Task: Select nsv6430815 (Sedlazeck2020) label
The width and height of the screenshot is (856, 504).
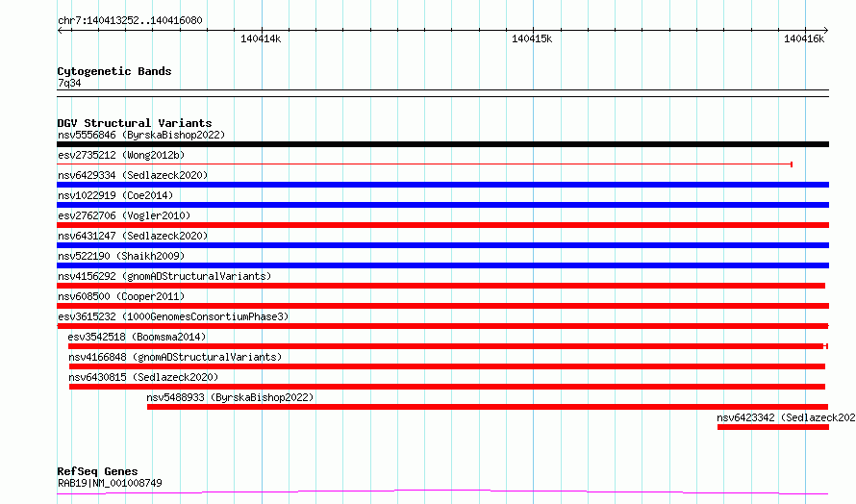Action: [x=143, y=377]
